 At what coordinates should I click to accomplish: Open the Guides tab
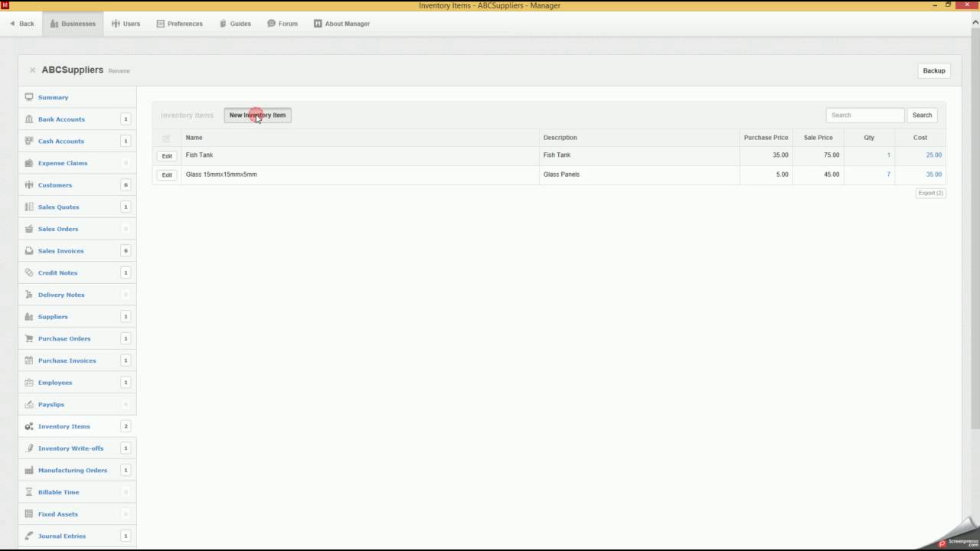235,24
